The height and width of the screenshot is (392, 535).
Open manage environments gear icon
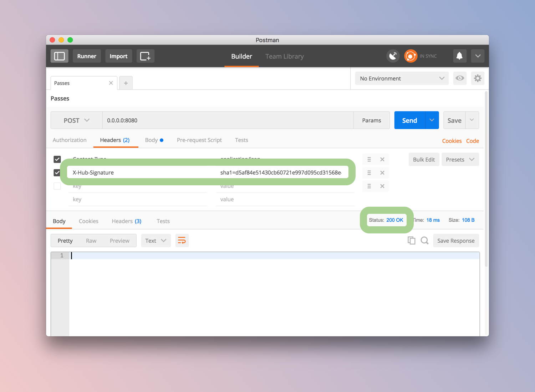click(478, 78)
